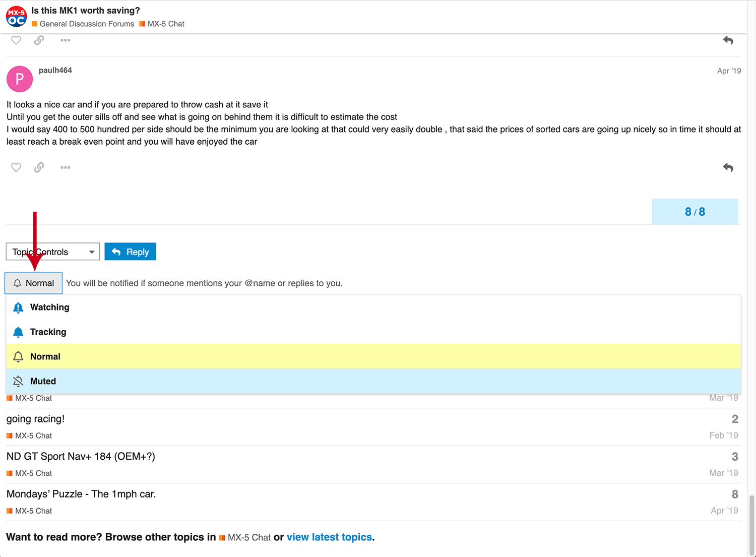Image resolution: width=756 pixels, height=557 pixels.
Task: Reply to paulh464's post using arrow icon
Action: 728,167
